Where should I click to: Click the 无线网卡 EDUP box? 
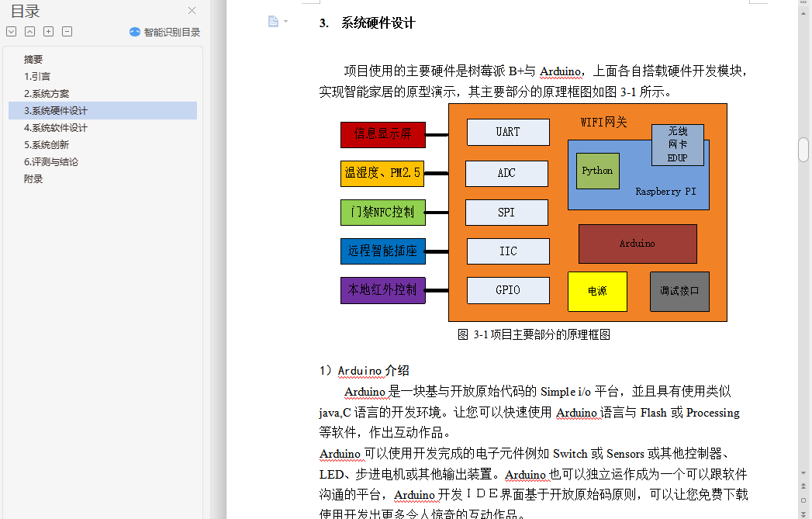[677, 144]
